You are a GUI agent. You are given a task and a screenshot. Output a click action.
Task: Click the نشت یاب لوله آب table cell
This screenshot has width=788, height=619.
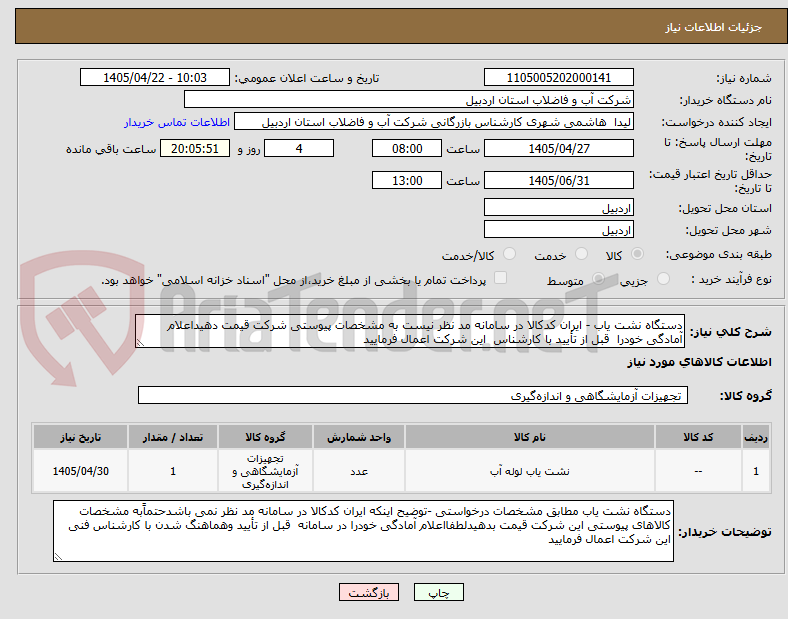(x=530, y=471)
